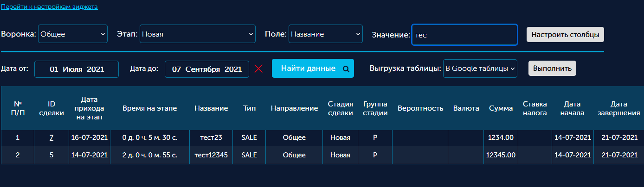The image size is (644, 187).
Task: Open the Поле dropdown showing Название
Action: click(x=325, y=34)
